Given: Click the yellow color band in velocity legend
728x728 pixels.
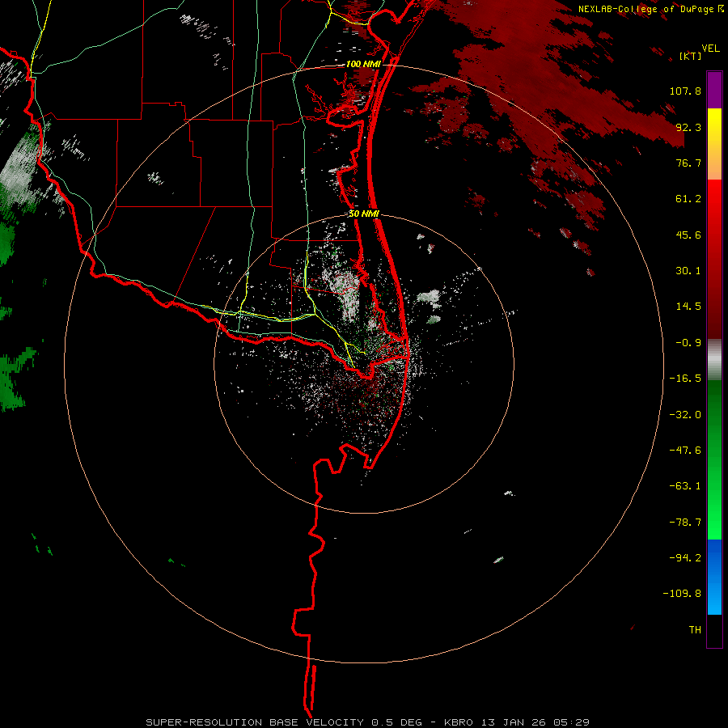Looking at the screenshot, I should (714, 144).
